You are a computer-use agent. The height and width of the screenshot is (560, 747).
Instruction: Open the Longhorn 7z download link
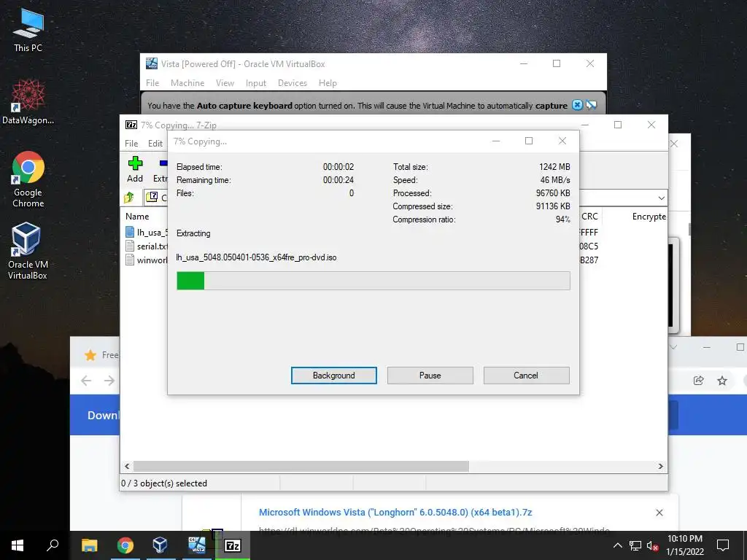tap(395, 513)
